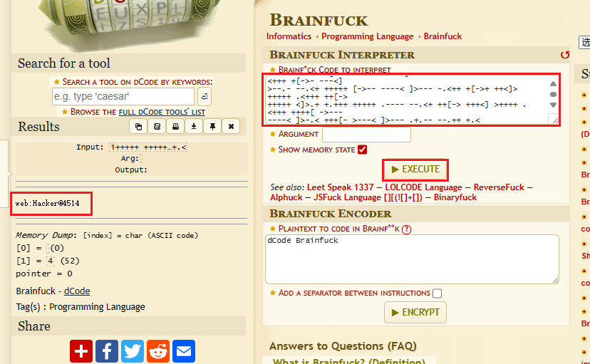Click the Argument input field
590x364 pixels.
[366, 135]
